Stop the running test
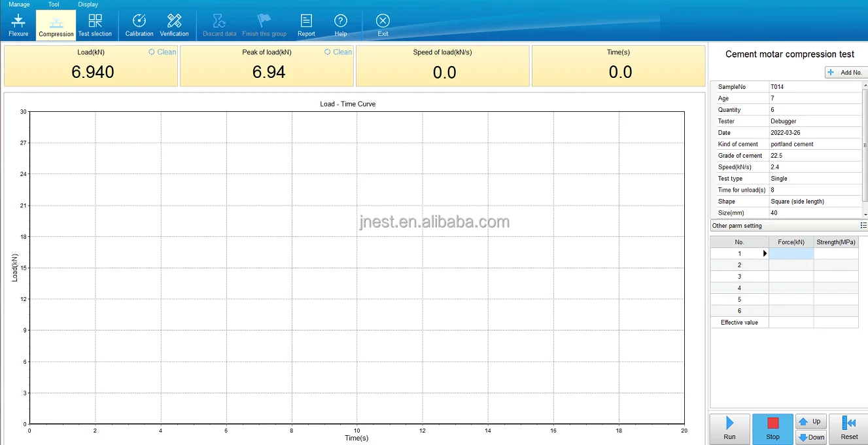Screen dimensions: 868x445 [773, 429]
